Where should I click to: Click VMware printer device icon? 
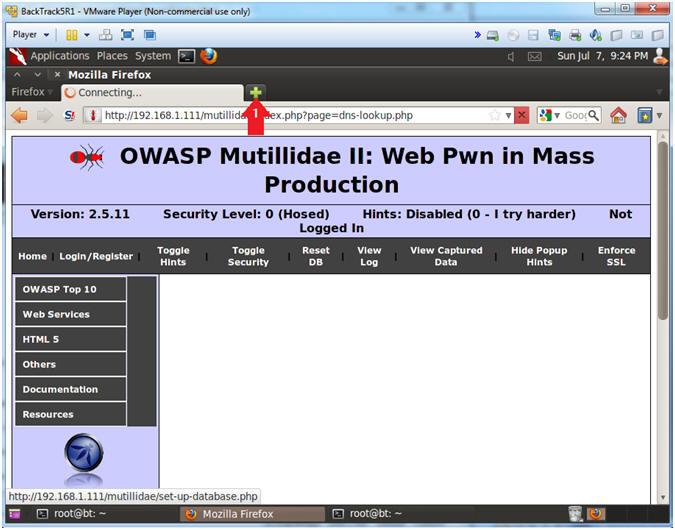point(575,35)
